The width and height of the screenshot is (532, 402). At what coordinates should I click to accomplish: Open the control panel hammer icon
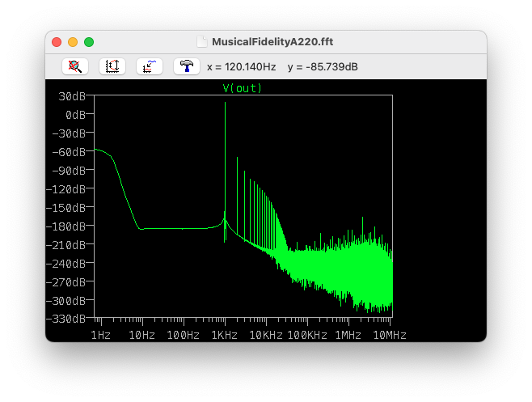click(187, 66)
